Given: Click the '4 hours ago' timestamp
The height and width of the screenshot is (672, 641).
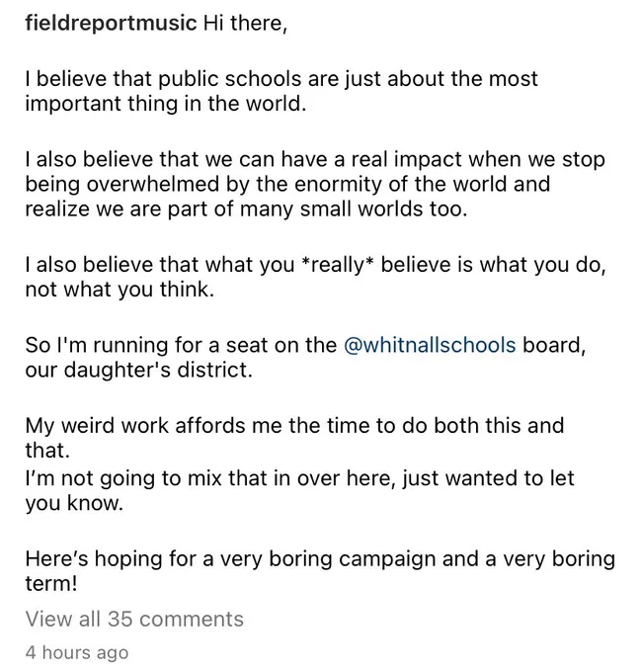Looking at the screenshot, I should [77, 652].
